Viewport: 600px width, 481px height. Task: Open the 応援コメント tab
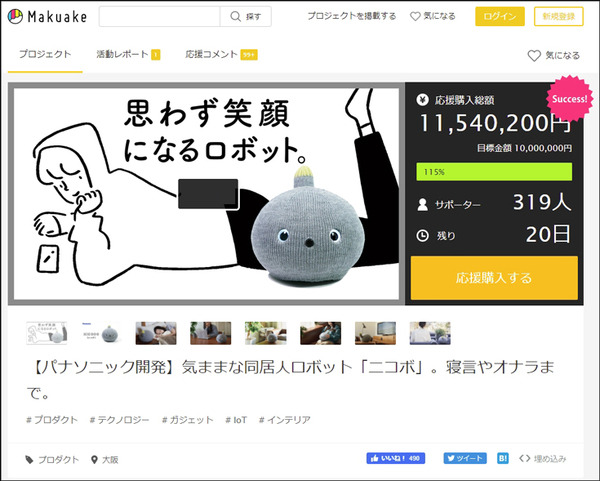220,54
